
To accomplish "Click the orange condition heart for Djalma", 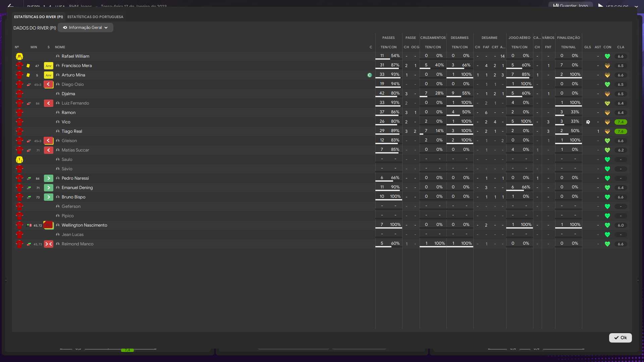I will click(607, 94).
